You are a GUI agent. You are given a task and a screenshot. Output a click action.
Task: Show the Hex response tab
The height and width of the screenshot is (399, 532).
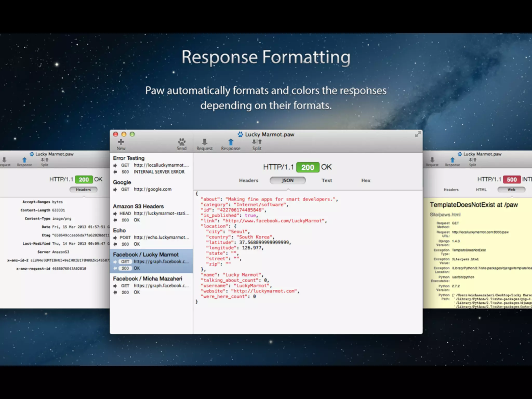coord(365,180)
